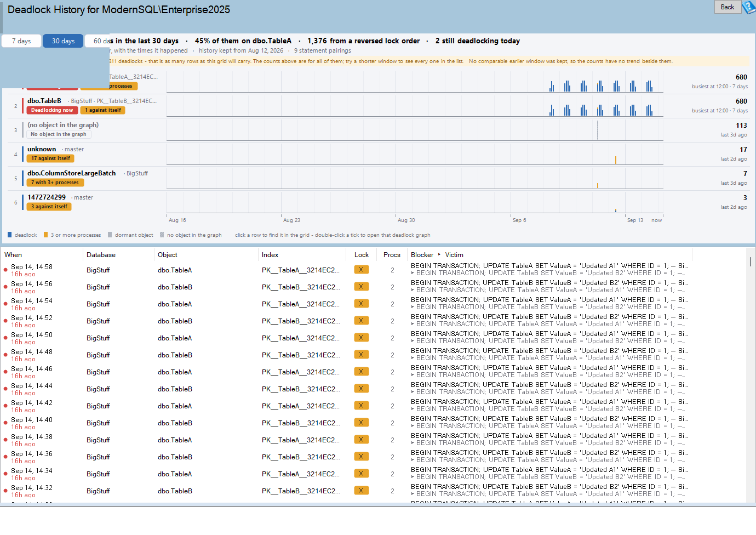Click the orange tick in the unknown row
The image size is (756, 535).
click(x=616, y=160)
